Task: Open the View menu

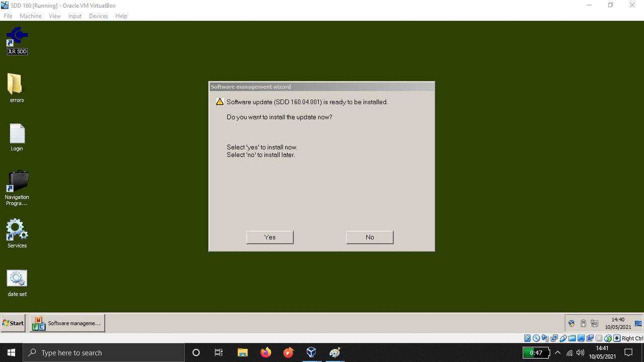Action: tap(55, 16)
